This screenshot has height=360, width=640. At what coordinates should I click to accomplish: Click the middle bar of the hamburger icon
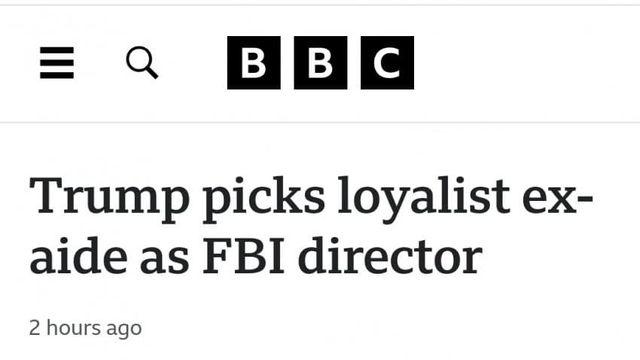tap(57, 62)
